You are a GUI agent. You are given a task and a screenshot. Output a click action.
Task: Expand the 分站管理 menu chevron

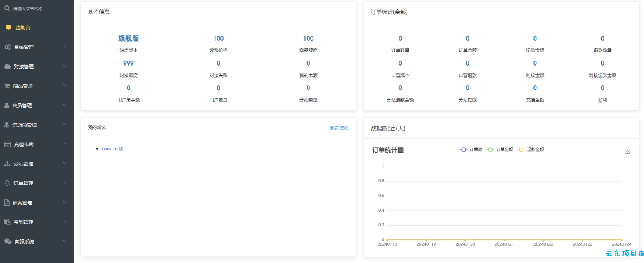pyautogui.click(x=65, y=163)
